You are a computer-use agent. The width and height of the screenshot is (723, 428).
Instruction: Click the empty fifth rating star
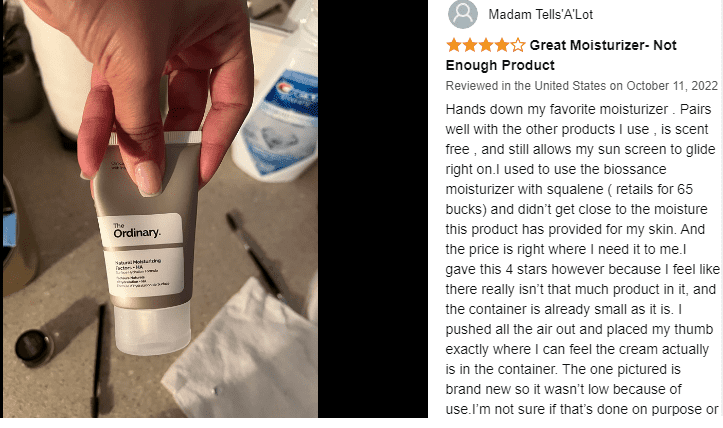tap(518, 45)
